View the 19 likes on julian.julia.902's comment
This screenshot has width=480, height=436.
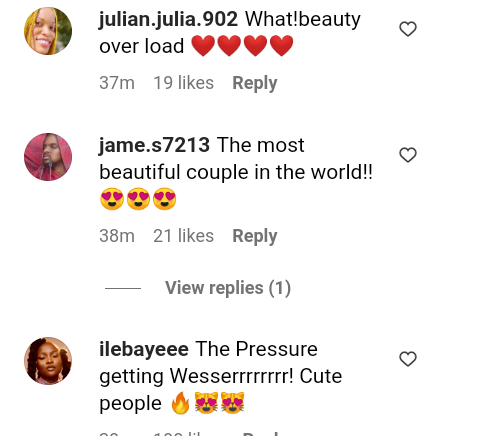pos(183,83)
